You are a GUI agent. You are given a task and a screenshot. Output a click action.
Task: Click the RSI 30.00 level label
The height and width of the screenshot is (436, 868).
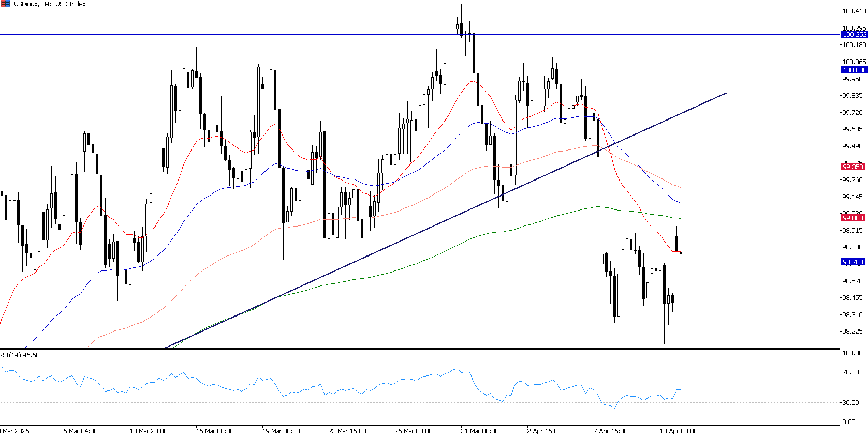point(851,402)
